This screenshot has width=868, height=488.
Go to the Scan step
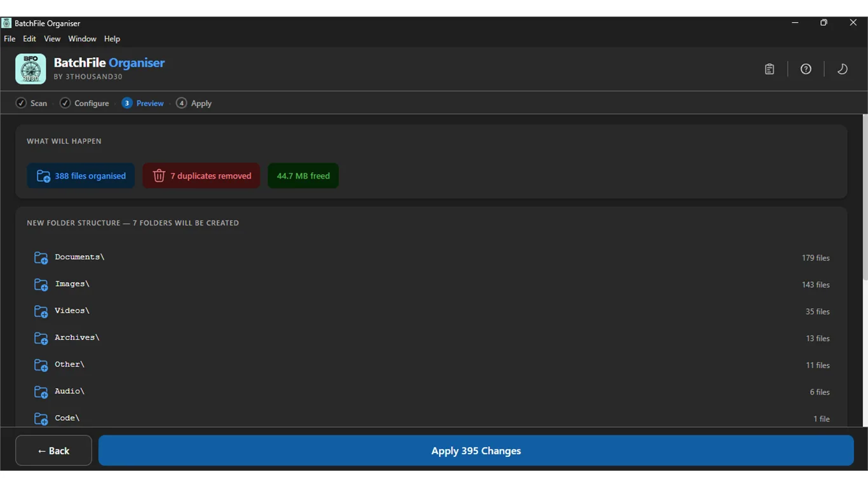tap(31, 103)
